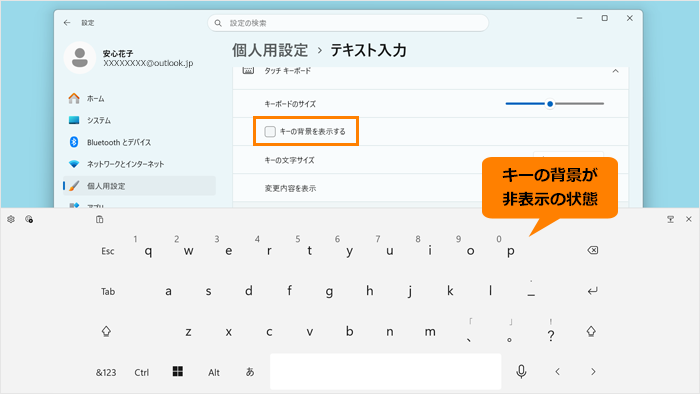The image size is (700, 394).
Task: Tap the m key
Action: coord(430,332)
